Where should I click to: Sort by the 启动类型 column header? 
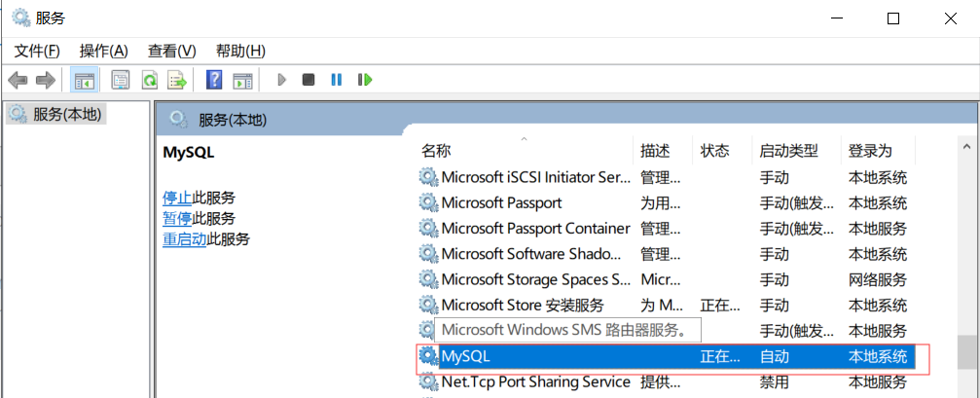(788, 151)
